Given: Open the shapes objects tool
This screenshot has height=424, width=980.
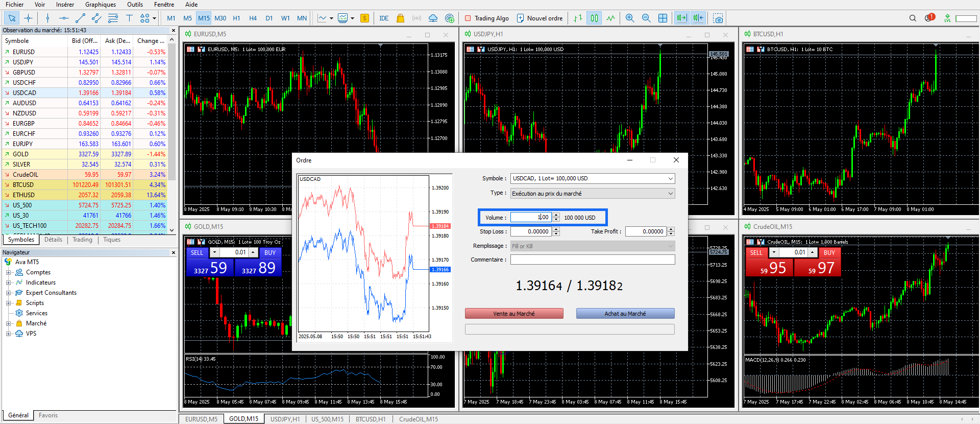Looking at the screenshot, I should pyautogui.click(x=145, y=18).
